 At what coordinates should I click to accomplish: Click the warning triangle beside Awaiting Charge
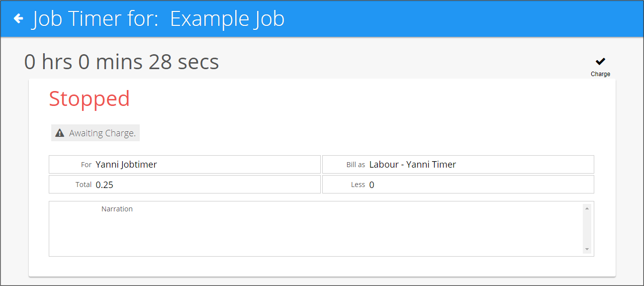pos(60,133)
